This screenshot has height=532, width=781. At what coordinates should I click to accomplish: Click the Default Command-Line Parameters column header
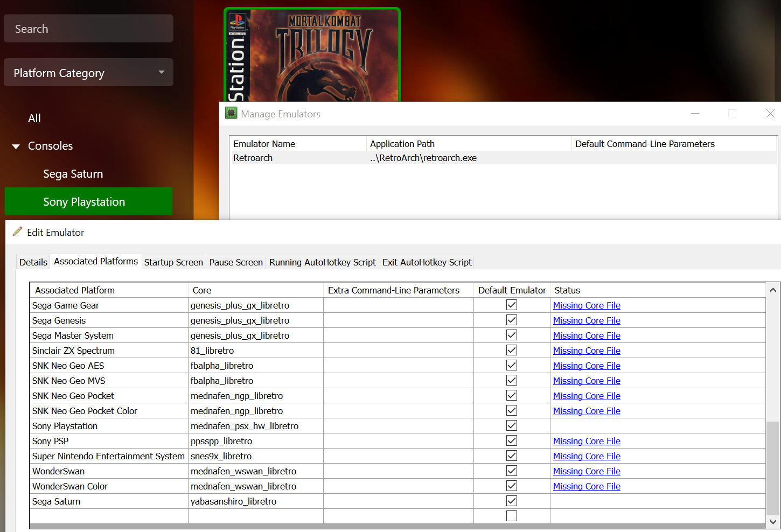pos(674,144)
